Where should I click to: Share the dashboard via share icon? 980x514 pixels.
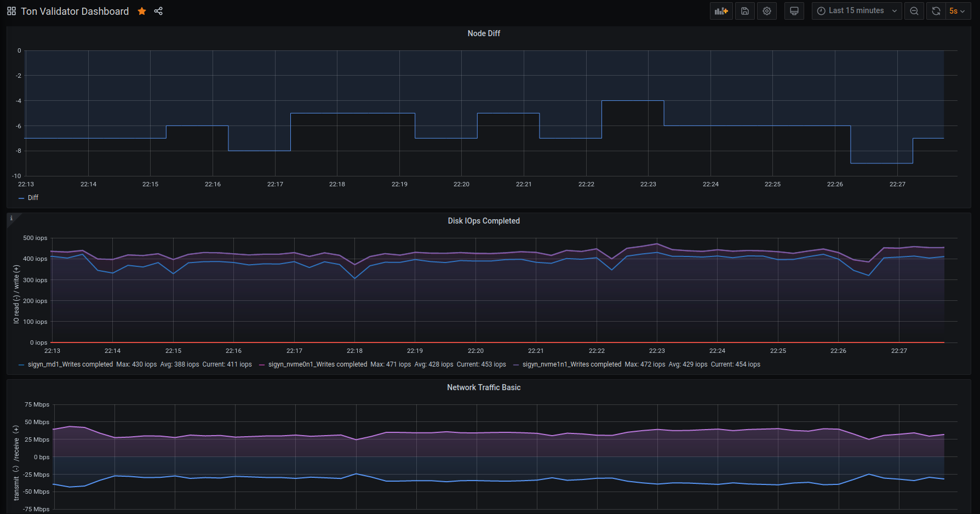click(158, 11)
